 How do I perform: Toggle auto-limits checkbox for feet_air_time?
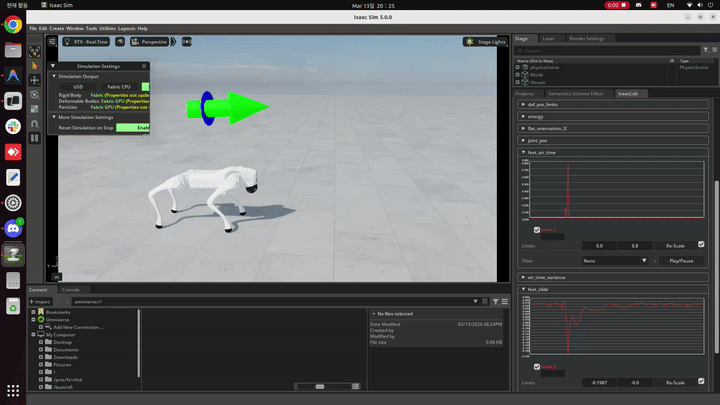coord(701,244)
